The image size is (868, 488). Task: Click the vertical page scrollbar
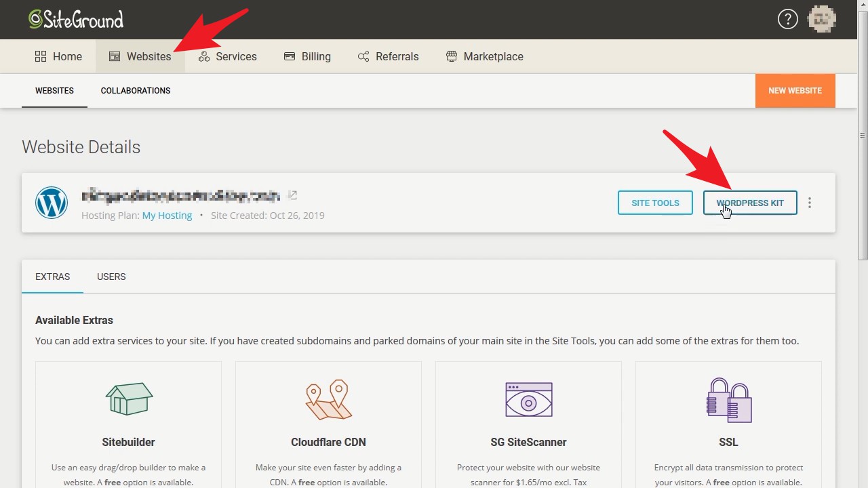pyautogui.click(x=863, y=136)
